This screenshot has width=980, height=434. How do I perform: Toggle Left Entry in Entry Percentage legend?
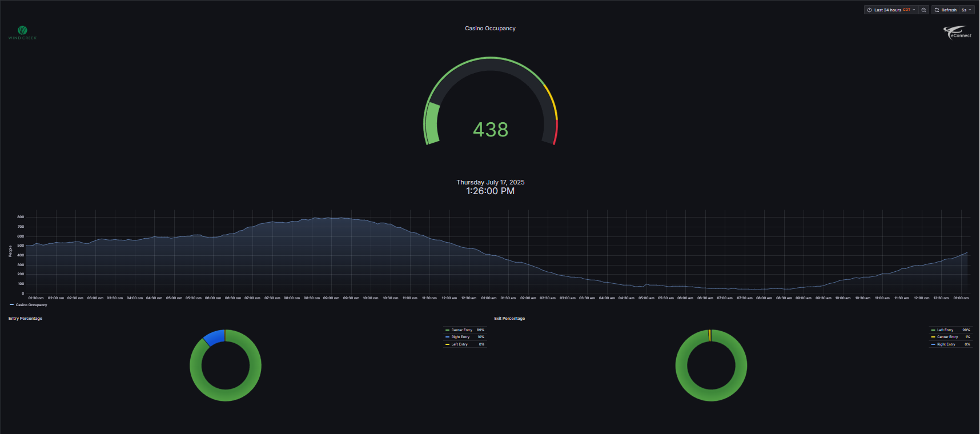459,344
